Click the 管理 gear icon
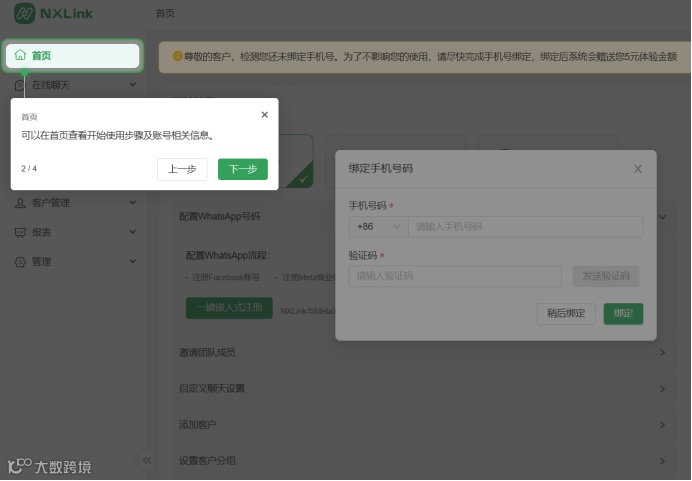692x481 pixels. tap(20, 262)
